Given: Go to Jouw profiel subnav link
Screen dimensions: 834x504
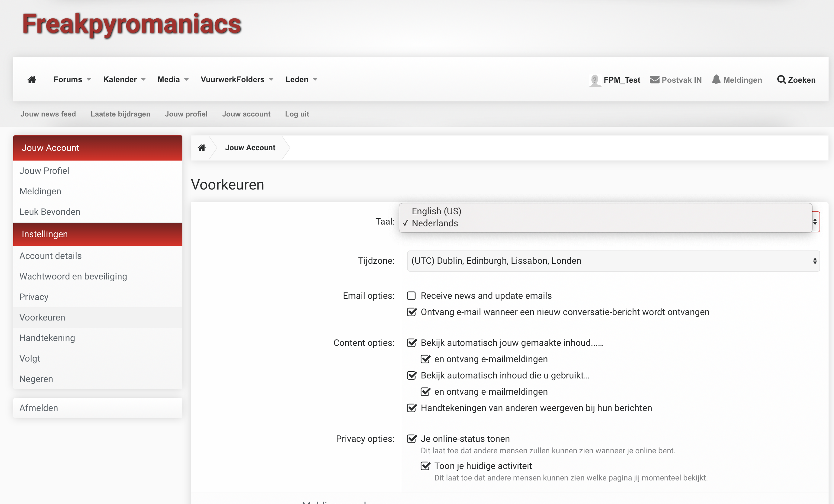Looking at the screenshot, I should point(186,114).
